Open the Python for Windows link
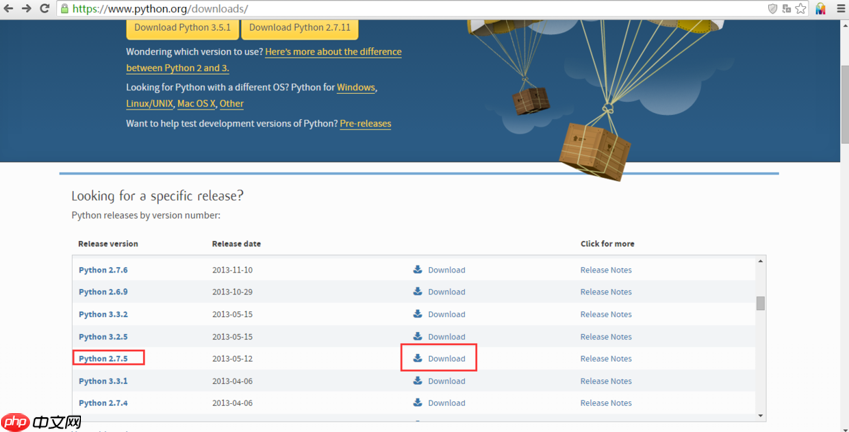This screenshot has height=432, width=849. [356, 87]
